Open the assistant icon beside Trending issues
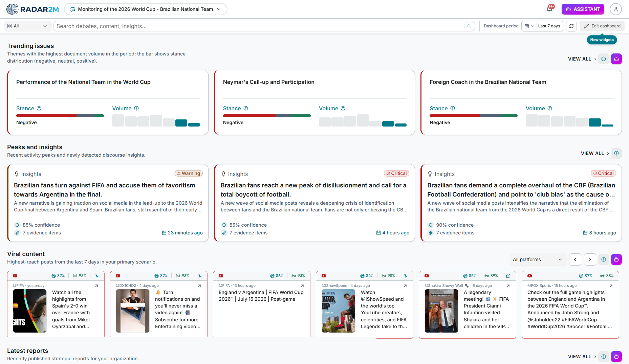The image size is (629, 364). point(616,59)
